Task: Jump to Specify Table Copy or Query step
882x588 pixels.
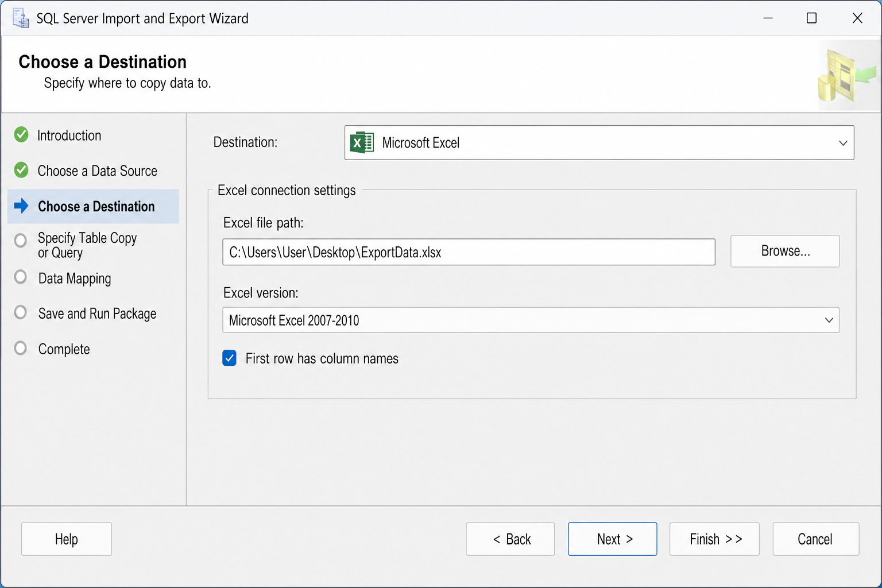Action: point(87,245)
